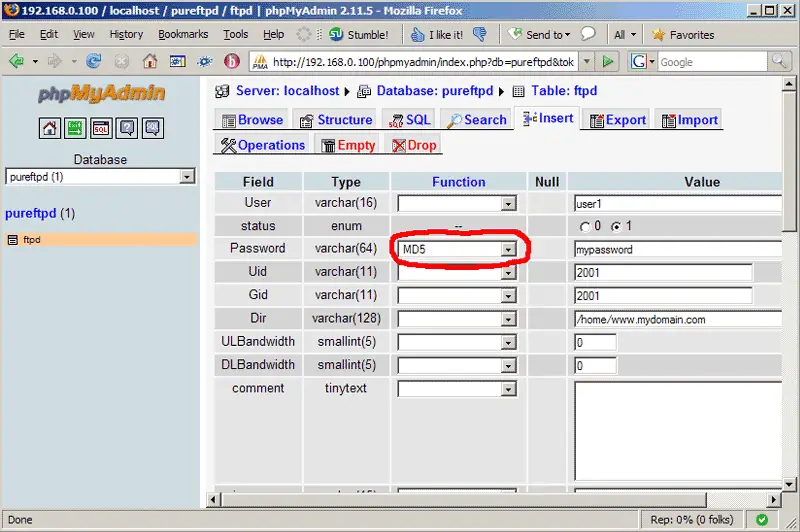Open the Database selector pureftpd (1)
The width and height of the screenshot is (800, 532).
[100, 176]
